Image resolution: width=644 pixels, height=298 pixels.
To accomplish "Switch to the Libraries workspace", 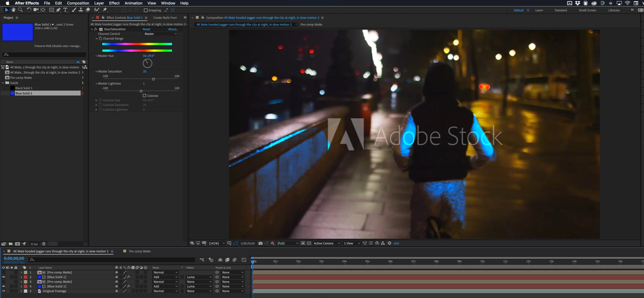I will [614, 10].
